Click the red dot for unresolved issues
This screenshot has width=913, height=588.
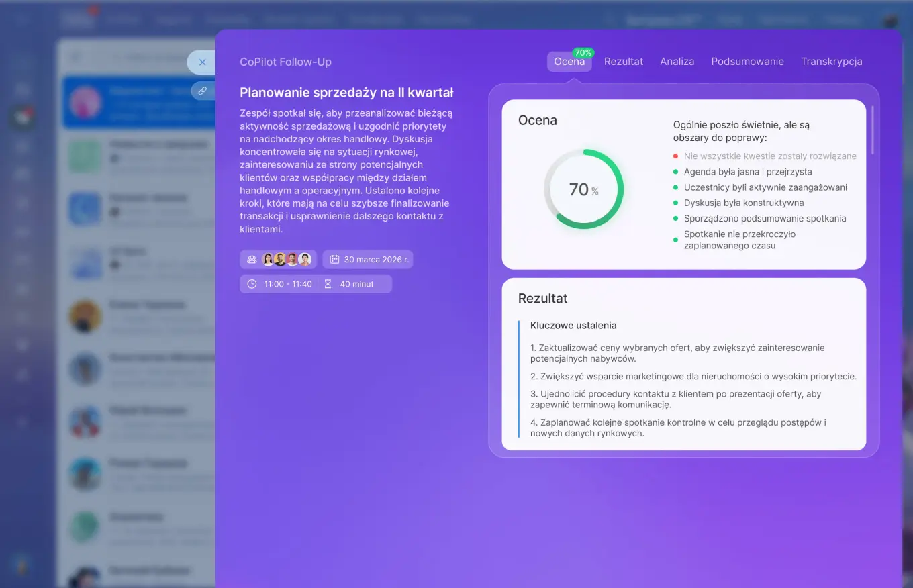675,156
